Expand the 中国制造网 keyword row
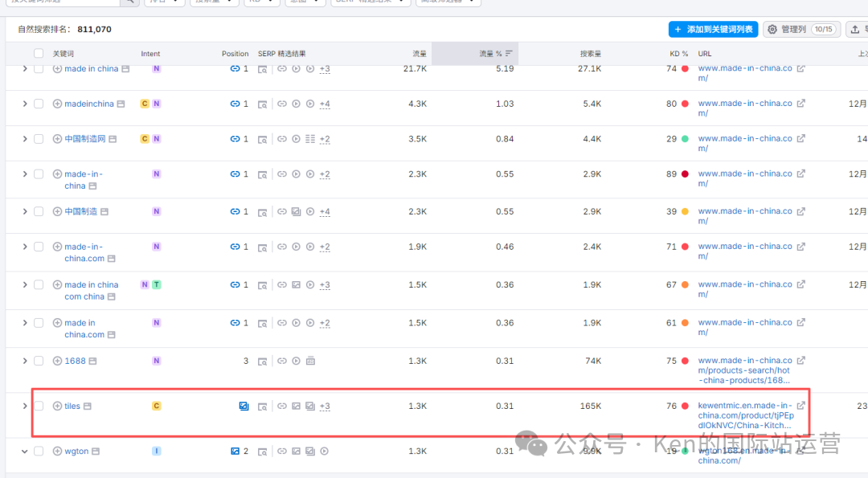This screenshot has width=868, height=478. click(x=24, y=139)
